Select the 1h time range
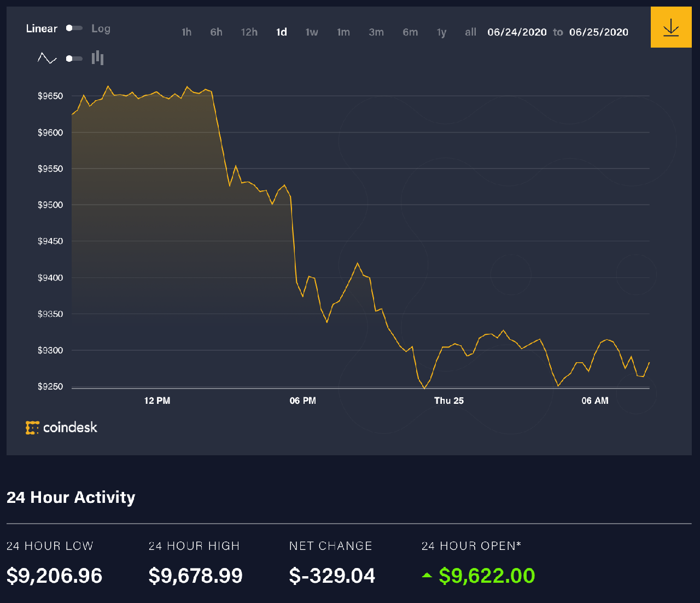 pyautogui.click(x=186, y=32)
